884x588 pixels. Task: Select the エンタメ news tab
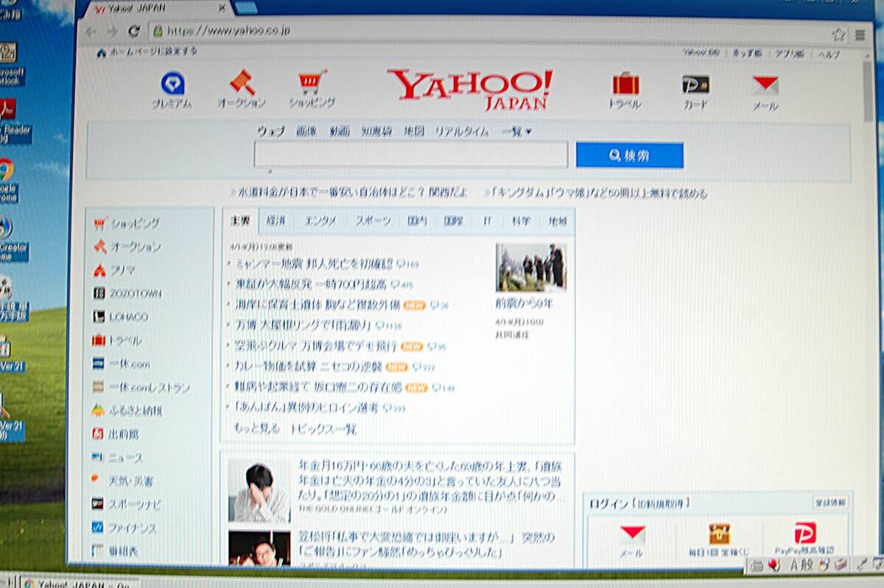[x=320, y=221]
